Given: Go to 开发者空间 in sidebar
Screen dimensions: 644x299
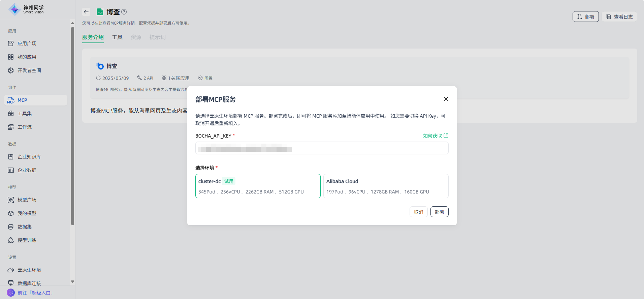Looking at the screenshot, I should click(x=29, y=70).
